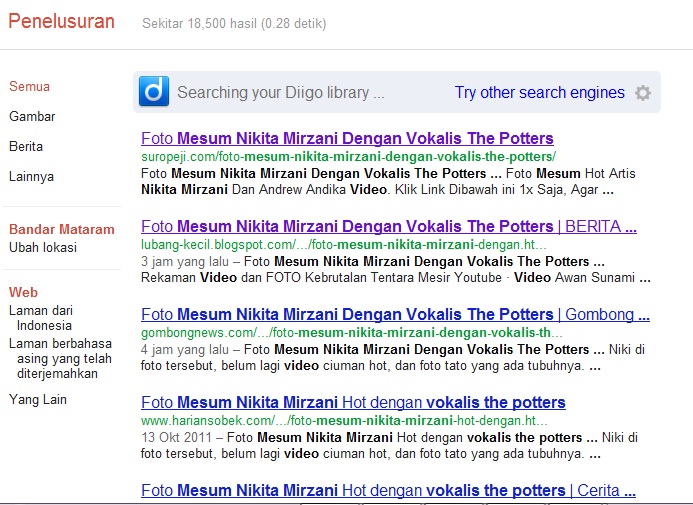Open the hariansobek.com result title
693x505 pixels.
click(x=353, y=402)
